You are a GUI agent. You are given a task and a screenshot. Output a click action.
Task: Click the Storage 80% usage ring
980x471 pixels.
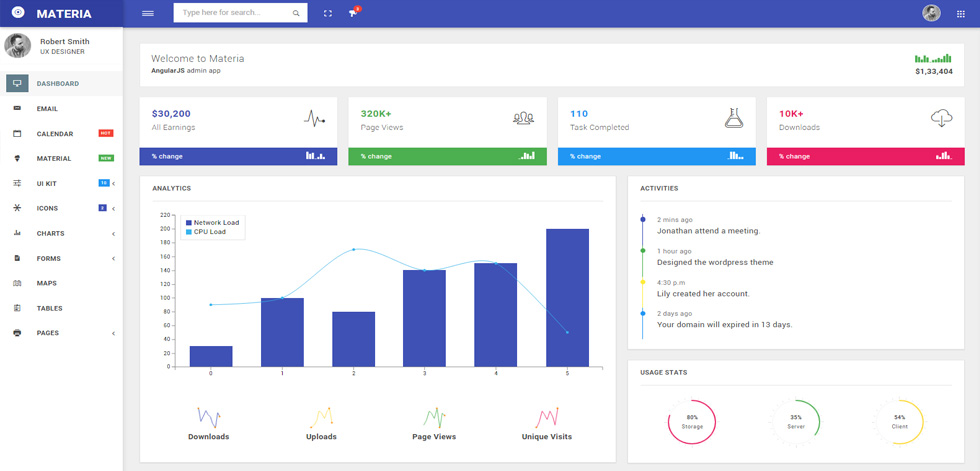pos(692,422)
